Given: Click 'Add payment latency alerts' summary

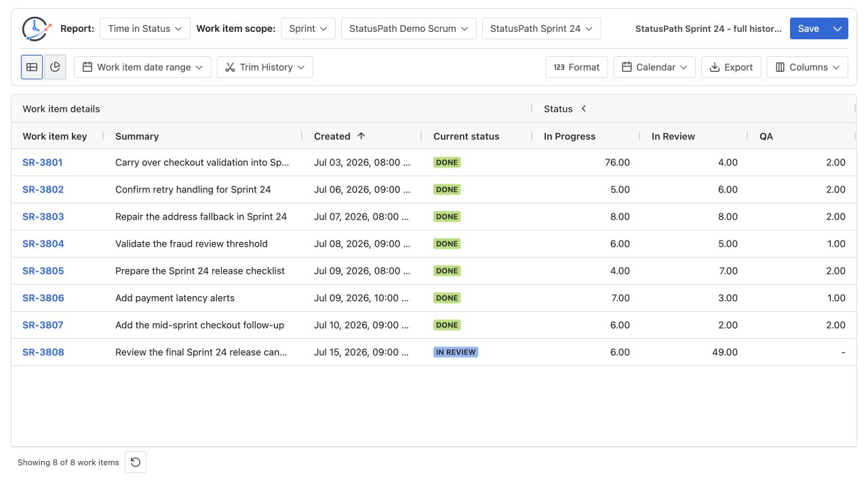Looking at the screenshot, I should pyautogui.click(x=175, y=298).
